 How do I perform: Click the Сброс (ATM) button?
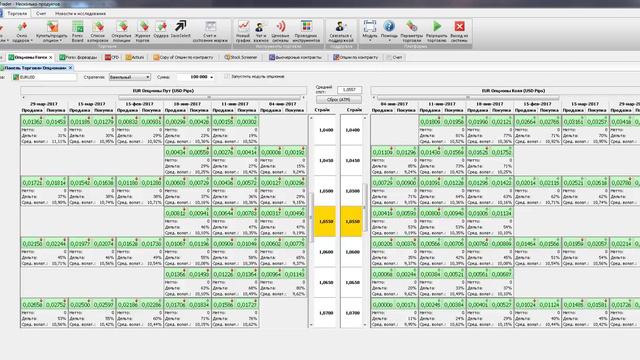tap(339, 100)
